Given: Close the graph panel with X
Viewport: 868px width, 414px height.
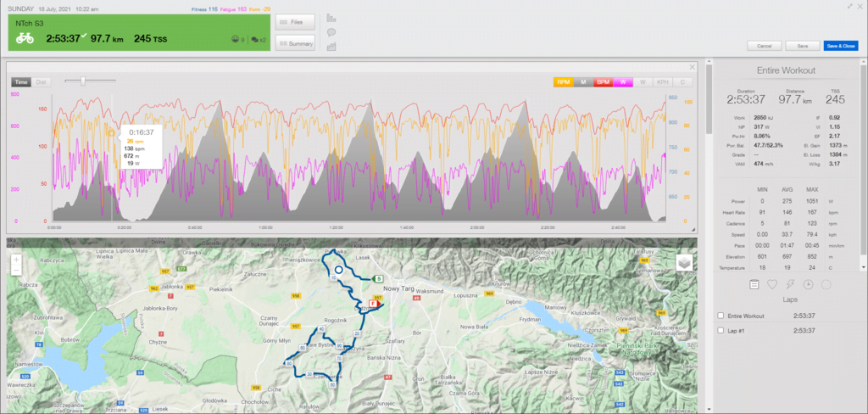Looking at the screenshot, I should click(692, 66).
